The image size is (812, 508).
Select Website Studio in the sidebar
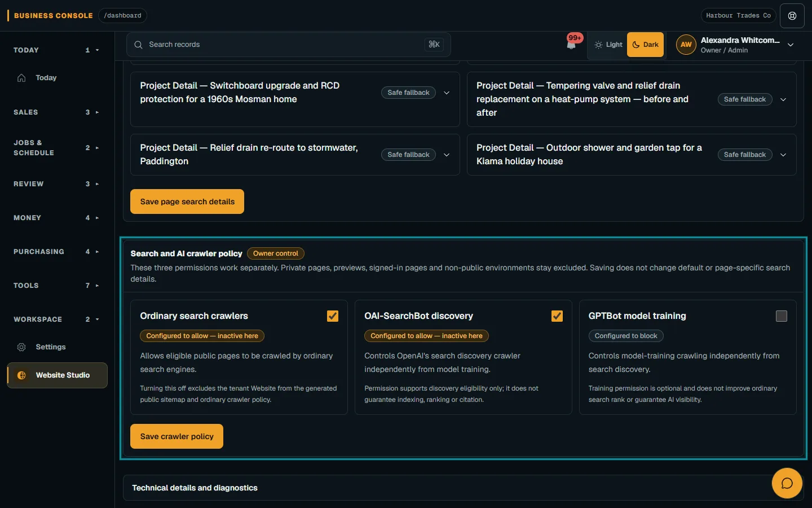[x=57, y=375]
